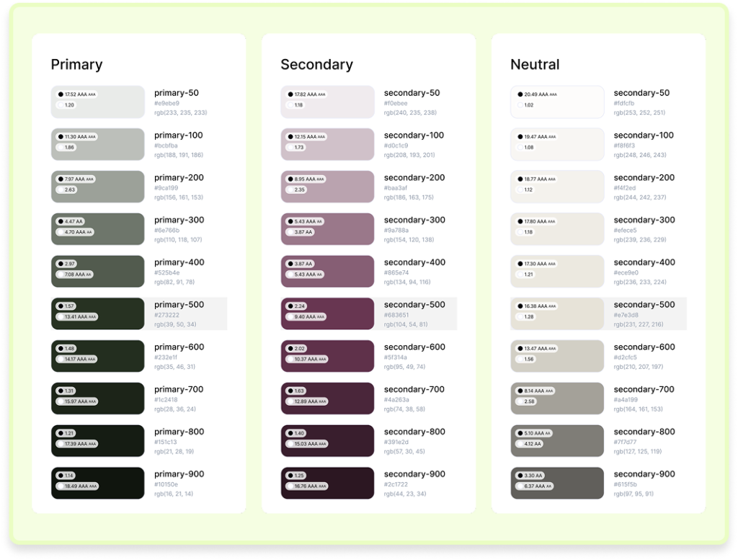
Task: Click the Primary column heading
Action: click(76, 64)
